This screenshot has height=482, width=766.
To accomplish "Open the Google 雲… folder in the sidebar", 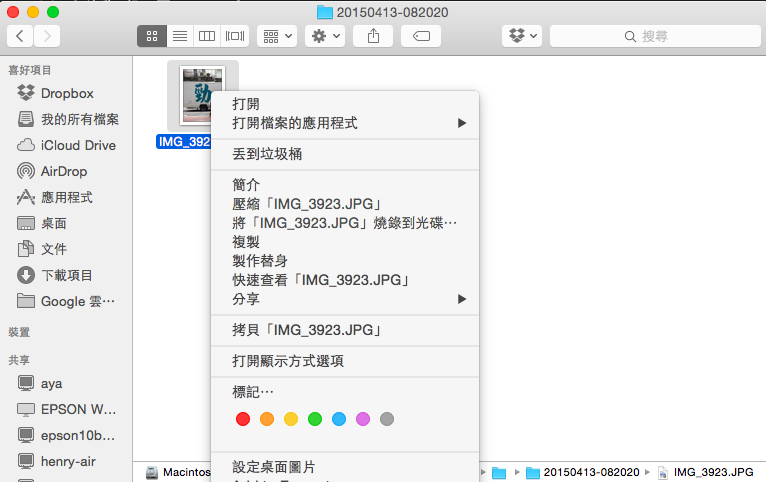I will [66, 301].
